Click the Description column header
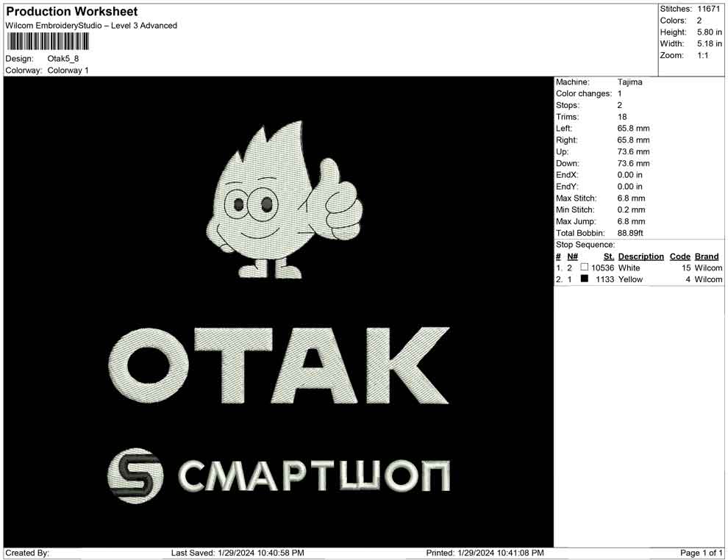The image size is (728, 560). tap(640, 256)
